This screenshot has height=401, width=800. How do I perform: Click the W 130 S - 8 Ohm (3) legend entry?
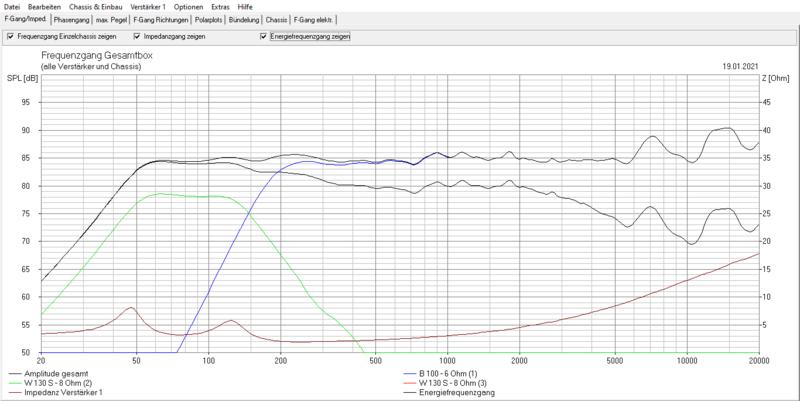(x=453, y=383)
